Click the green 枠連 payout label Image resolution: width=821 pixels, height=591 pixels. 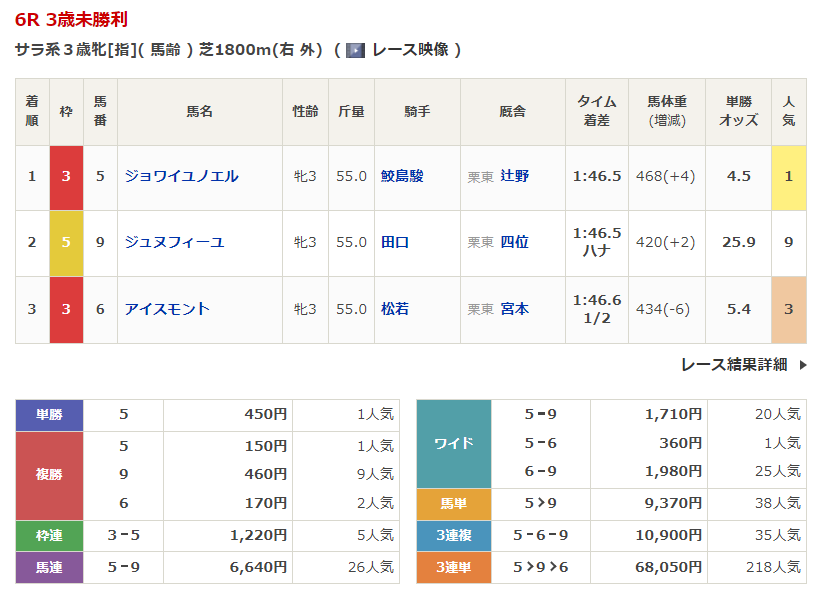click(x=49, y=535)
